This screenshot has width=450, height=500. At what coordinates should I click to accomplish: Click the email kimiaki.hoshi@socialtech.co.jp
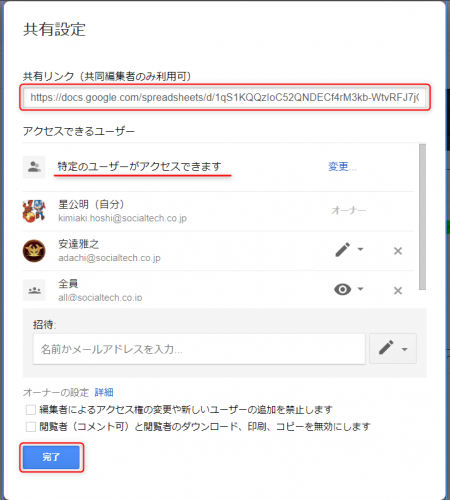pyautogui.click(x=122, y=218)
